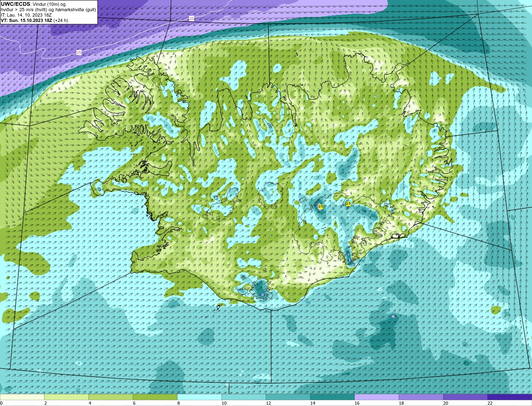532x406 pixels.
Task: Click the "0" scale label
Action: tap(1, 403)
